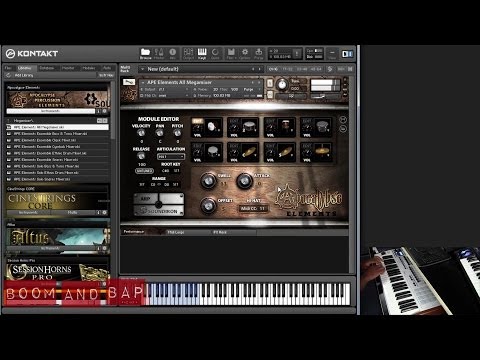Screen dimensions: 480x360
Task: Click upper circular icon right of module slots
Action: click(x=343, y=119)
